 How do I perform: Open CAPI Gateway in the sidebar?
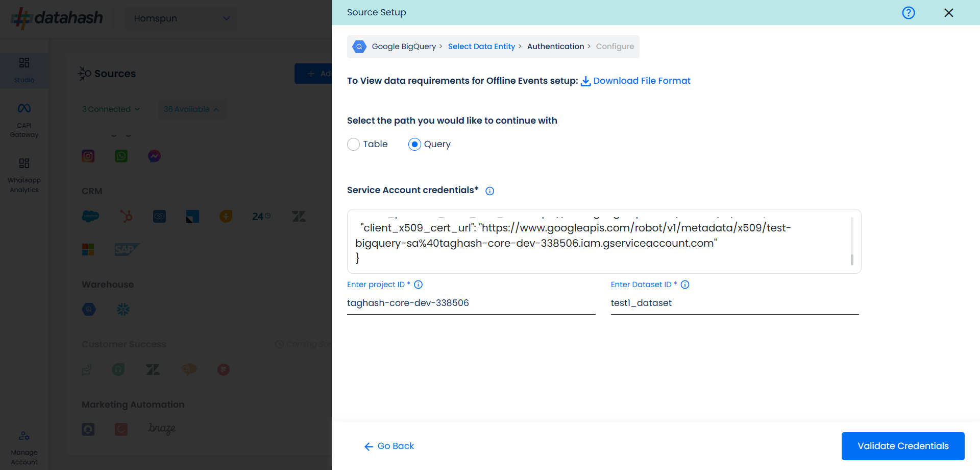[x=24, y=121]
